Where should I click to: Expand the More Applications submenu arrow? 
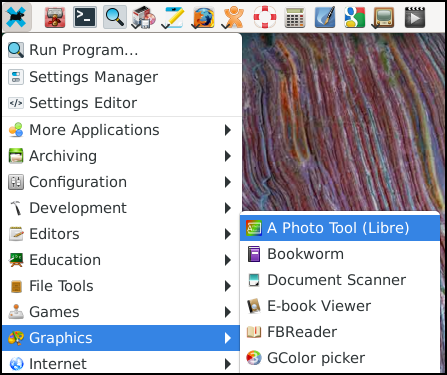point(228,130)
